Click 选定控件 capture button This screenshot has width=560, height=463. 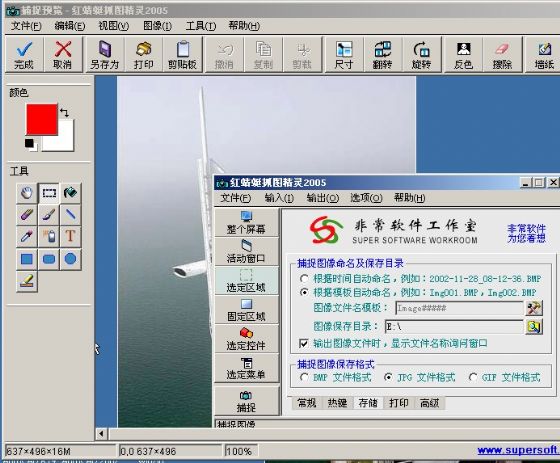point(246,339)
